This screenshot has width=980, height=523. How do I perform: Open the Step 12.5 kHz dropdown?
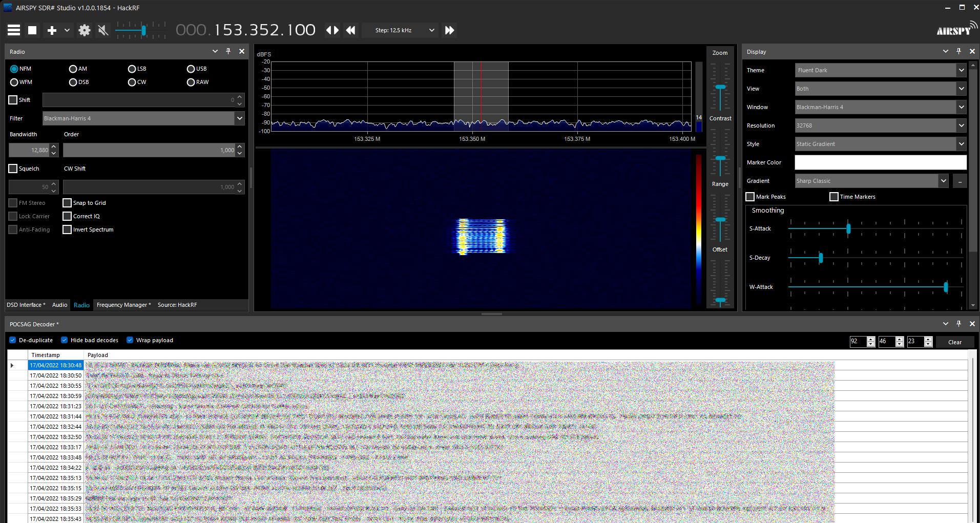click(400, 30)
